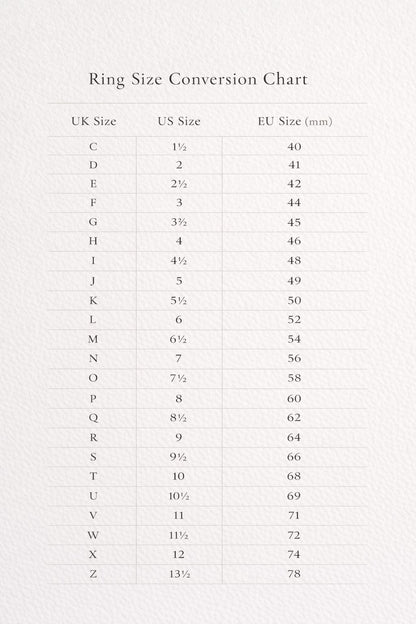The width and height of the screenshot is (416, 624).
Task: Select the US Size column header
Action: pyautogui.click(x=179, y=121)
